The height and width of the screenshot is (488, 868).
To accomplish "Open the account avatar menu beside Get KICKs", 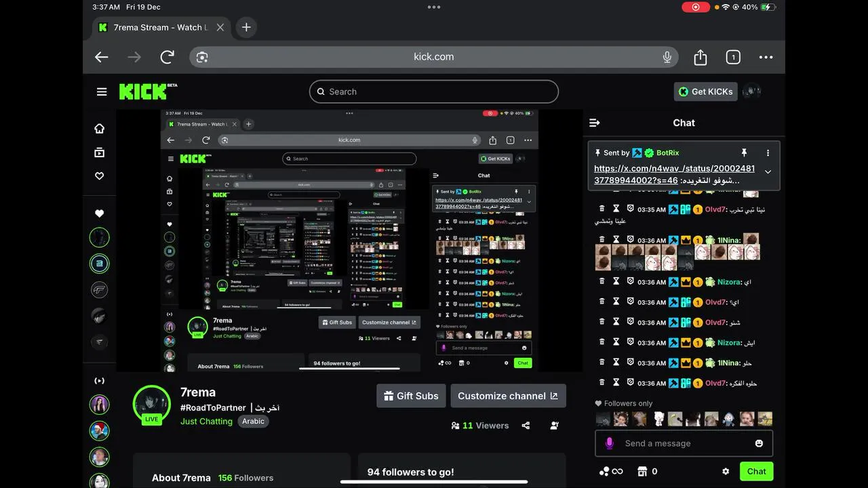I will (x=751, y=91).
